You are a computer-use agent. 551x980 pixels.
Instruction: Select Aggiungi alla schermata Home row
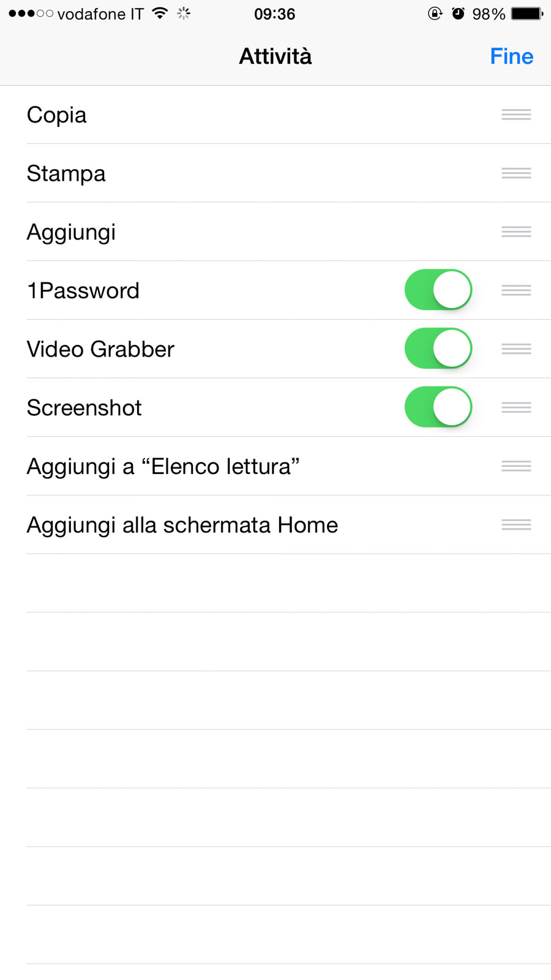(x=182, y=526)
